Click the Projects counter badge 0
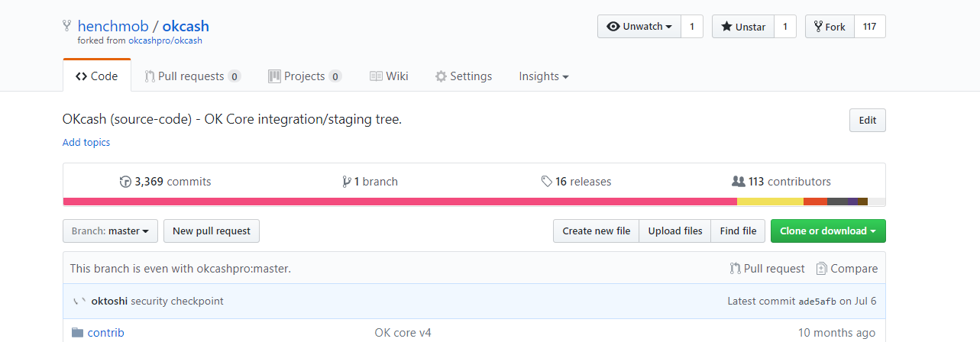The height and width of the screenshot is (342, 980). click(335, 76)
